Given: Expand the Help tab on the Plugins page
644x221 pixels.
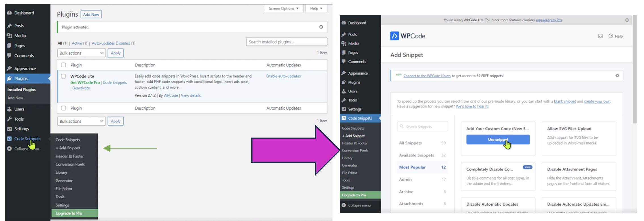Looking at the screenshot, I should [x=316, y=9].
